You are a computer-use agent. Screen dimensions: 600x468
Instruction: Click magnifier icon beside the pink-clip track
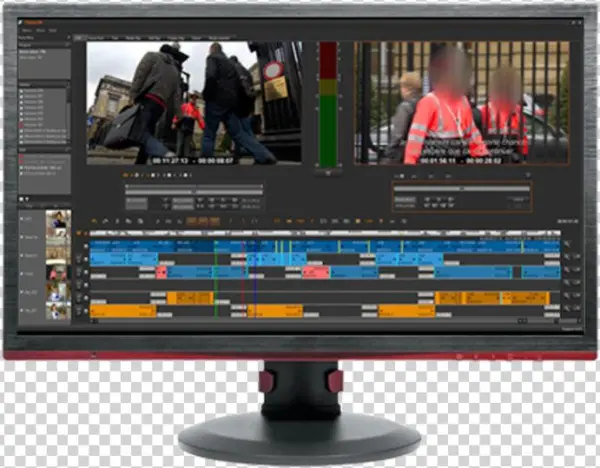coord(567,270)
